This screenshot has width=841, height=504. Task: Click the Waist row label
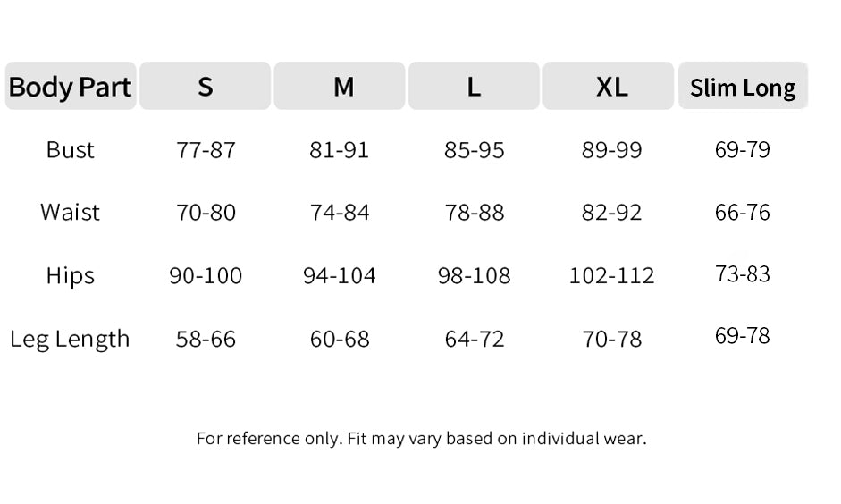70,213
